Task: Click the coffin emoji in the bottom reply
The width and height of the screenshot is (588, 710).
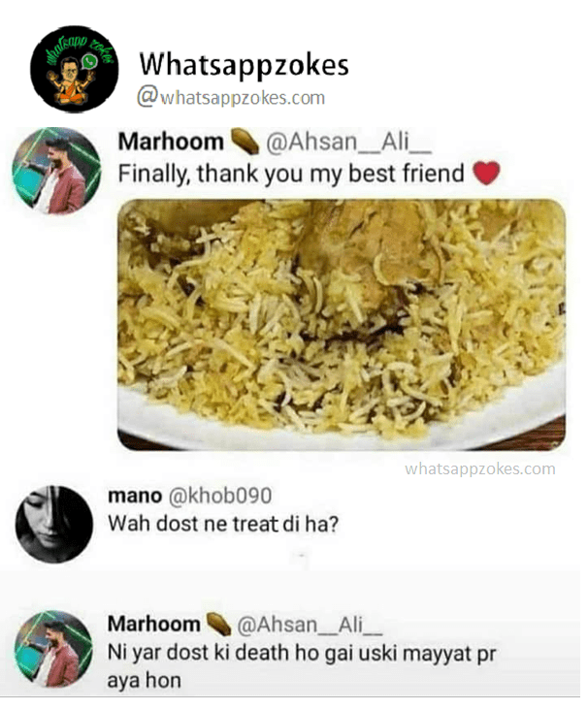Action: tap(218, 624)
